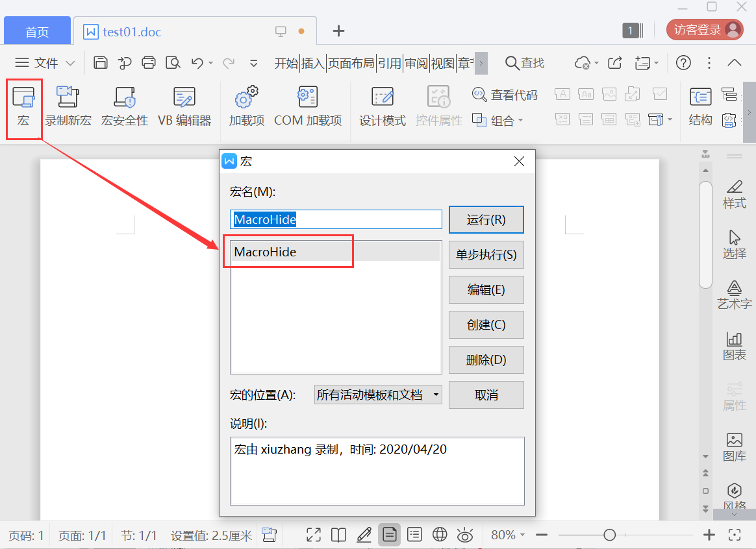Open the 选择 side panel tool
756x549 pixels.
(x=735, y=245)
